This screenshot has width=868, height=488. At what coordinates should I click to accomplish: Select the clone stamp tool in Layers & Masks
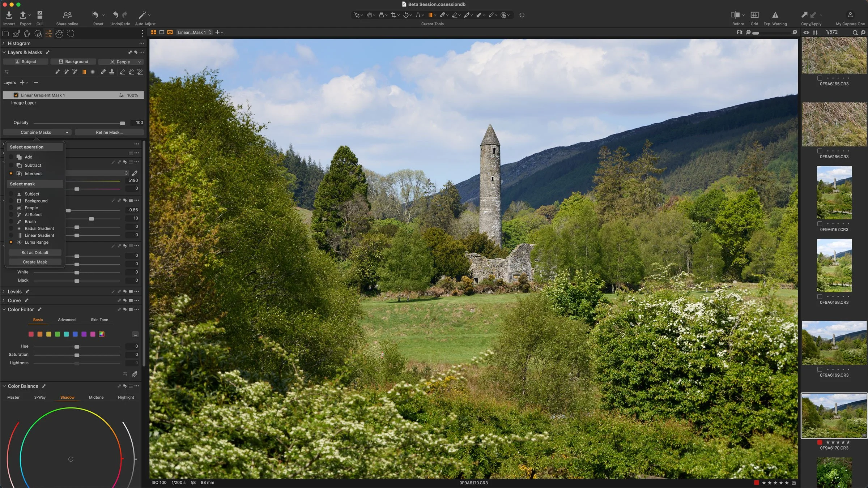[x=112, y=72]
